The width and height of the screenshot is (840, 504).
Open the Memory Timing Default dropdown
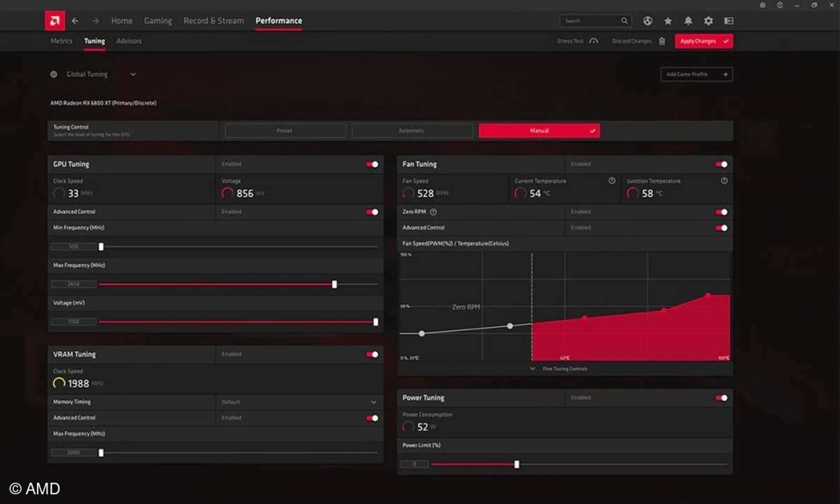[x=300, y=402]
